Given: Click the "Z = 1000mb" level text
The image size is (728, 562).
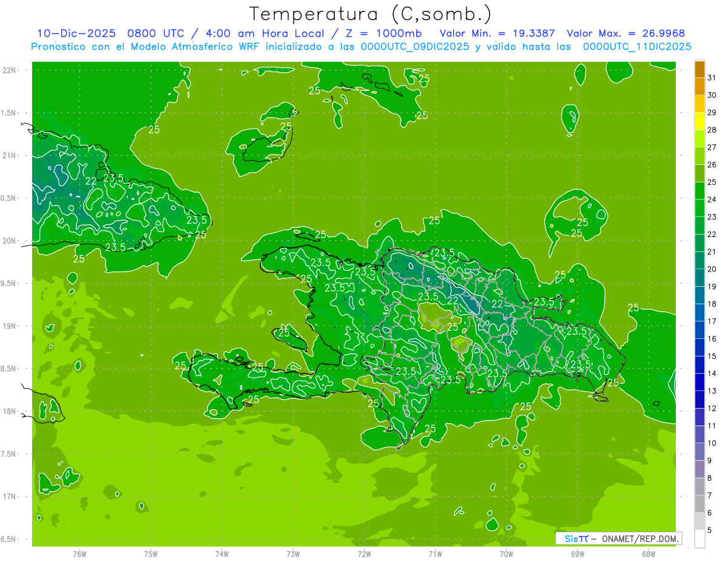Looking at the screenshot, I should (x=383, y=33).
